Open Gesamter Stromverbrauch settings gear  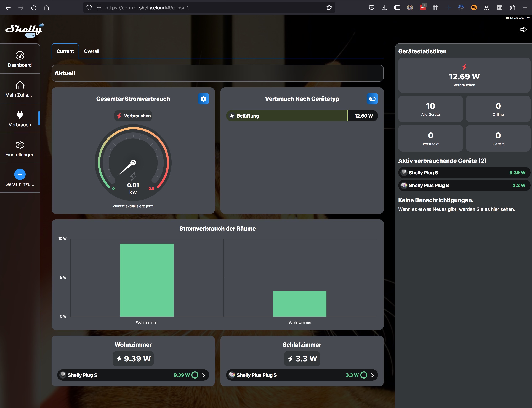(203, 99)
